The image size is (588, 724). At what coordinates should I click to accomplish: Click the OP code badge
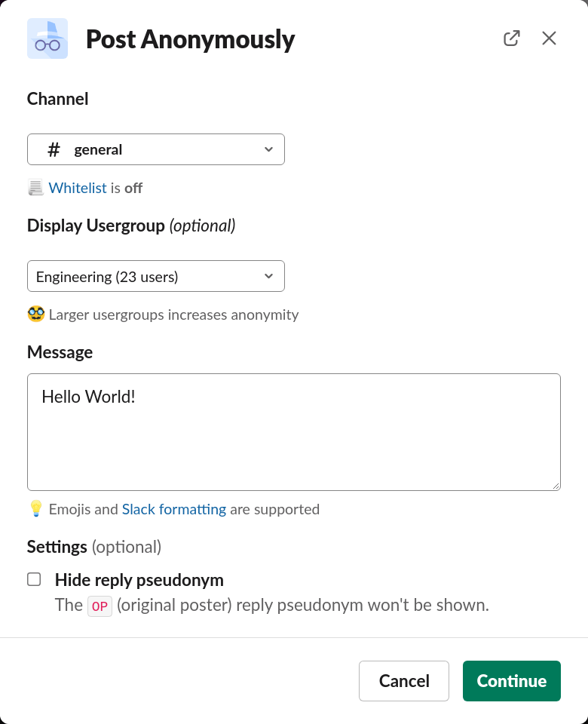point(100,606)
